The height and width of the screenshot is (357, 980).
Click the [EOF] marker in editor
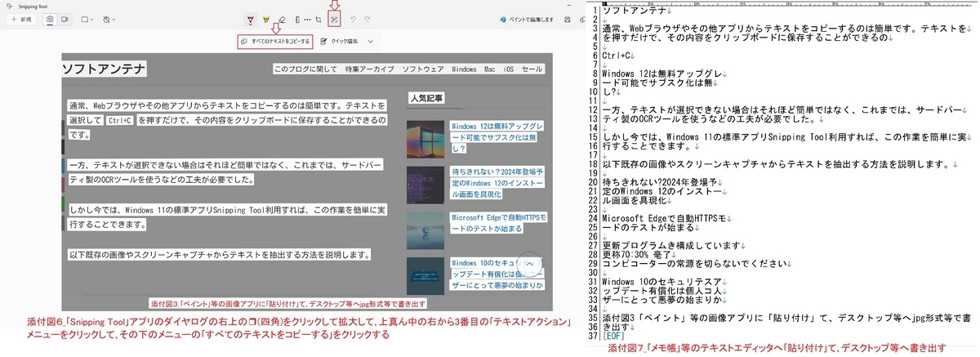(x=612, y=336)
